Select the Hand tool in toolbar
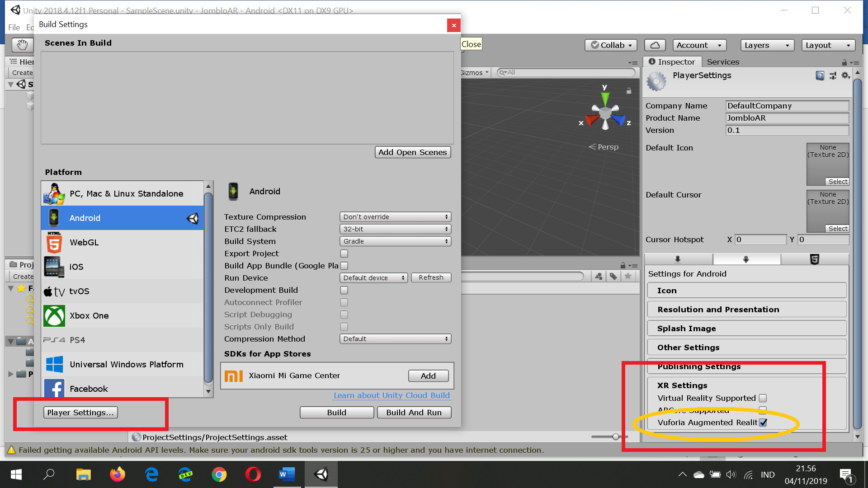 click(x=22, y=45)
